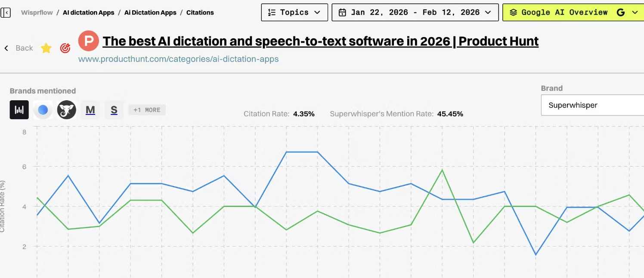Open the producthunt.com URL link
The width and height of the screenshot is (644, 278).
tap(179, 59)
